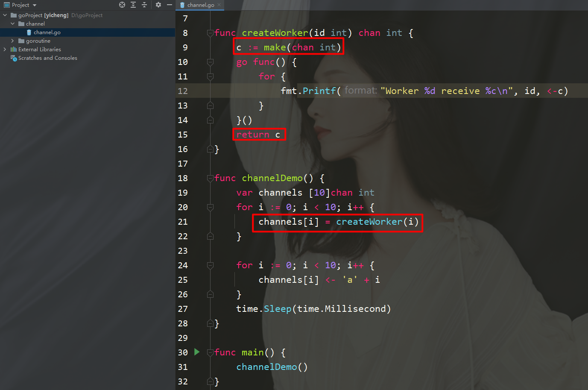588x390 pixels.
Task: Select the channel folder in tree
Action: click(35, 23)
